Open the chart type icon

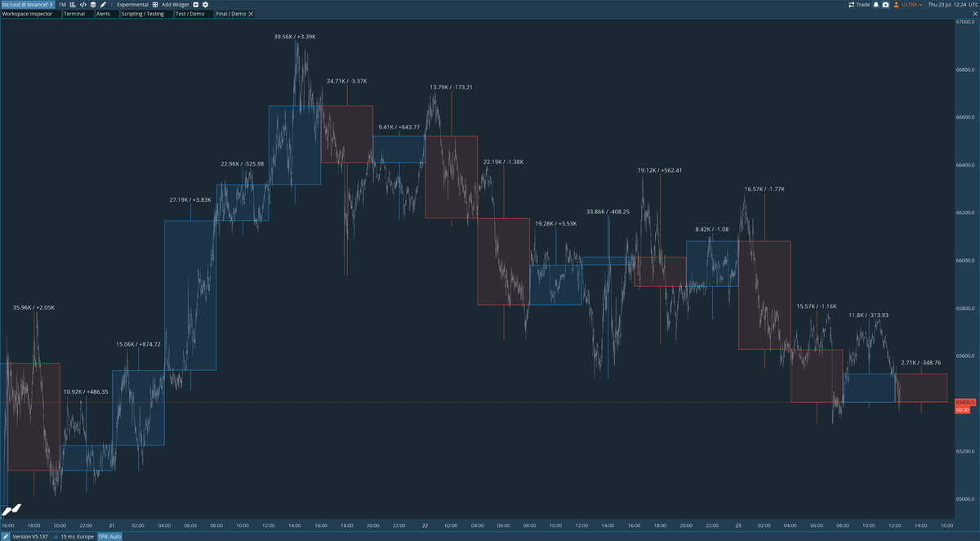73,4
